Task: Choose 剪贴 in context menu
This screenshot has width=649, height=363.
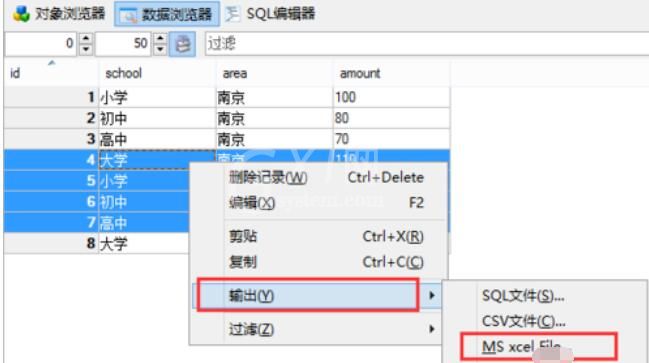Action: pyautogui.click(x=319, y=236)
